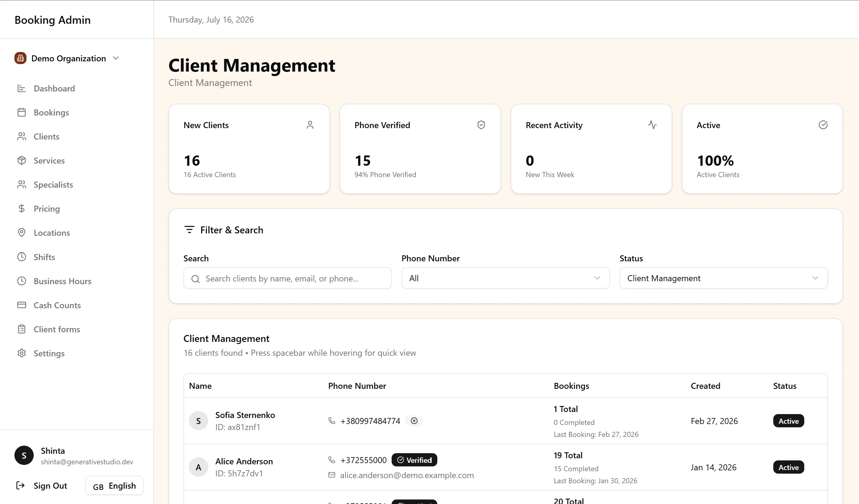Click the Active status badge for Sofia Sternenko
Viewport: 859px width, 504px height.
[x=788, y=421]
